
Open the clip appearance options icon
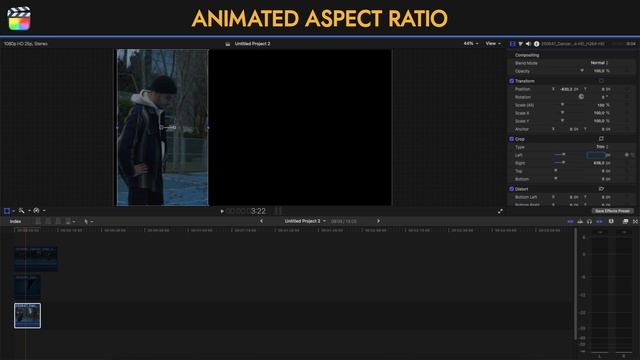point(611,221)
